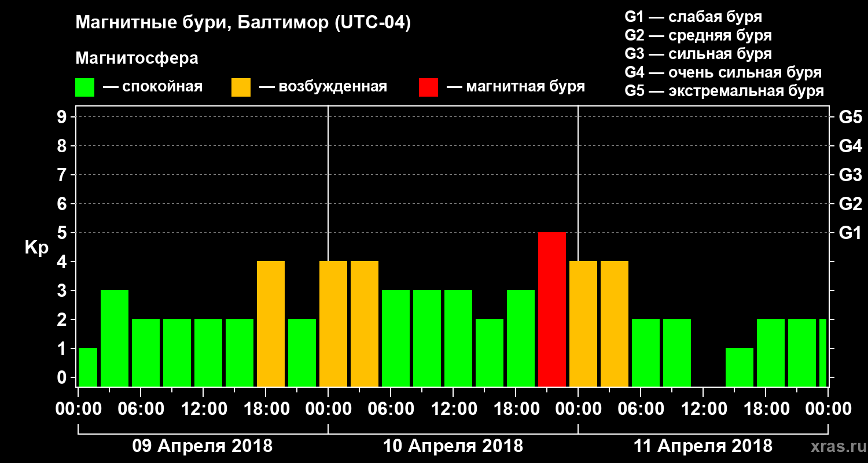Click the '06:00' time label above 10 Апреля

(391, 409)
